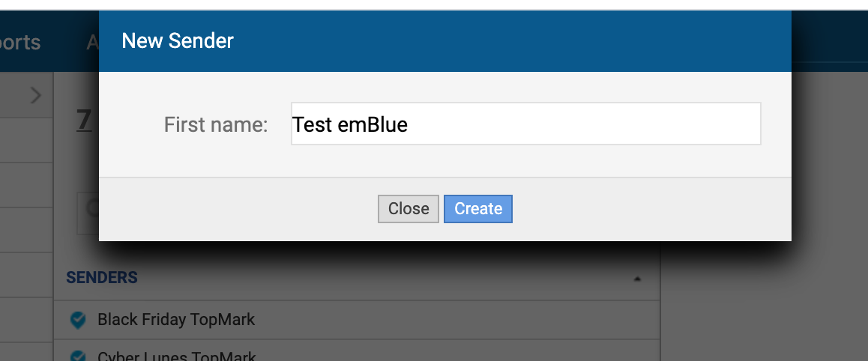
Task: Click the SENDERS section header label
Action: pyautogui.click(x=102, y=278)
